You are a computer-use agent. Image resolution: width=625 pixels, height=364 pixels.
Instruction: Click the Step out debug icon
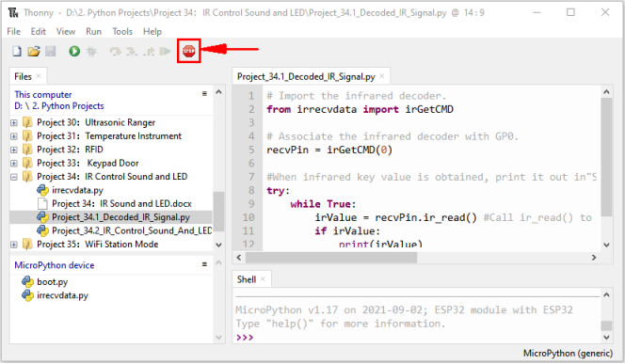point(149,52)
